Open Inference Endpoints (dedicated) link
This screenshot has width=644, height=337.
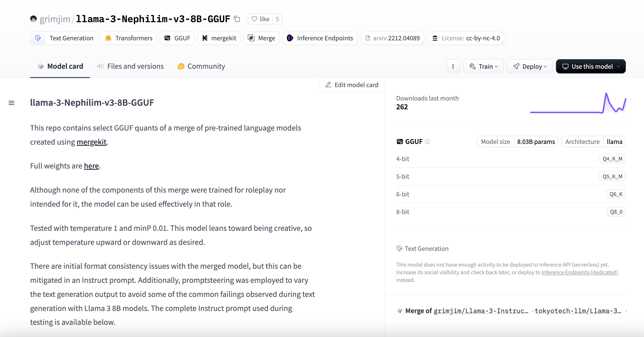coord(580,272)
